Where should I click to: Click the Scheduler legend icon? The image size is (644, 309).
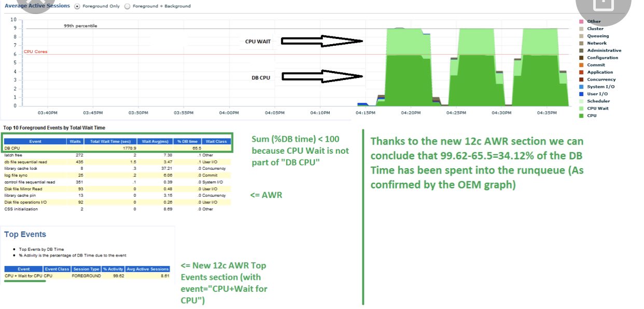[x=581, y=101]
